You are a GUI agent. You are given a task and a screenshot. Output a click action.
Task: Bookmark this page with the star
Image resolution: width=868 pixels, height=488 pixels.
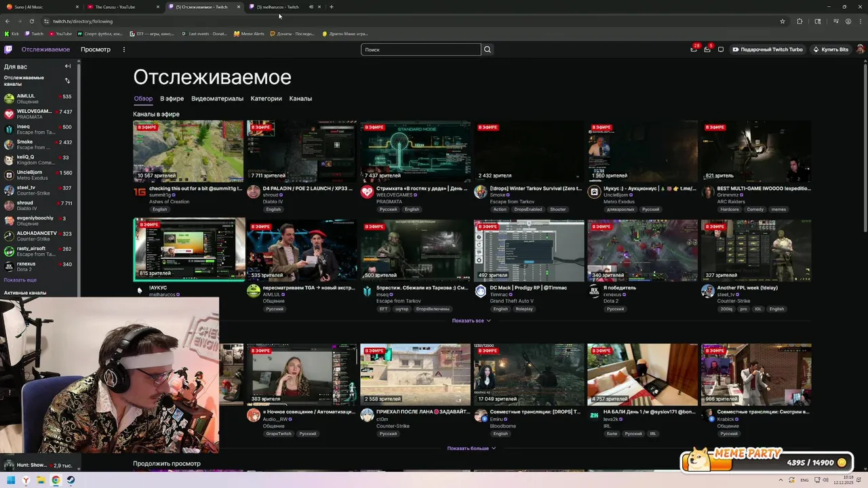[783, 21]
